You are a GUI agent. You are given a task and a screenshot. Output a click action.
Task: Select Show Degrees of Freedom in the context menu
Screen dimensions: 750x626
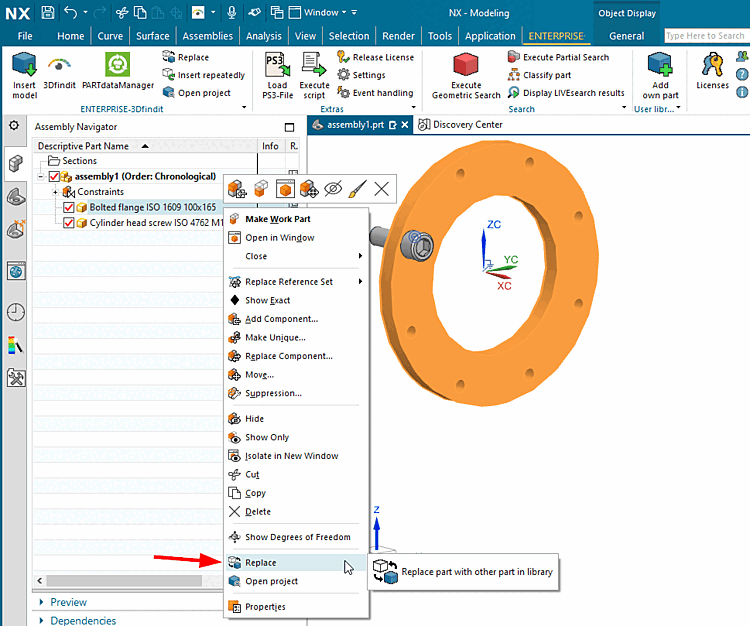pos(297,537)
